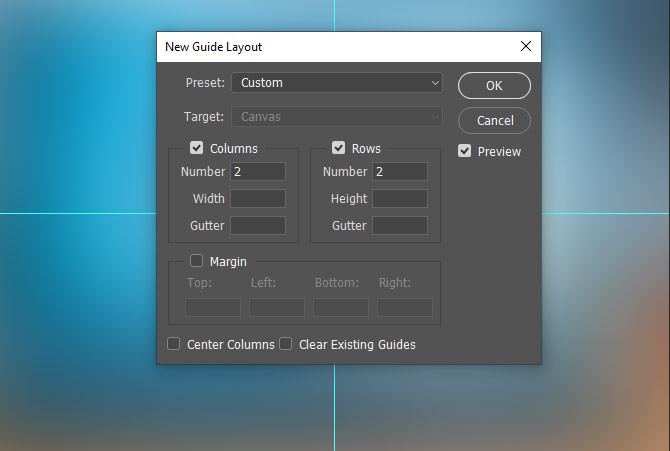
Task: Click the Margin Bottom input field
Action: click(x=341, y=307)
